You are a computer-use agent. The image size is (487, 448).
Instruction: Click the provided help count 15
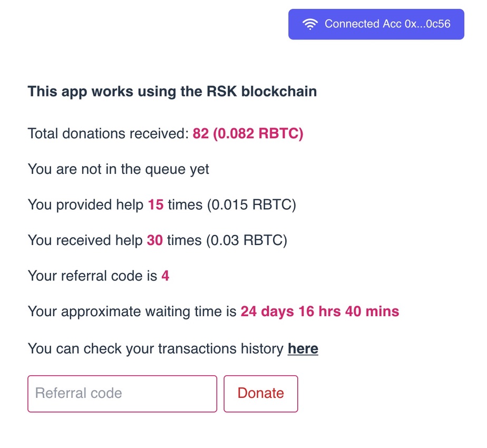[155, 204]
